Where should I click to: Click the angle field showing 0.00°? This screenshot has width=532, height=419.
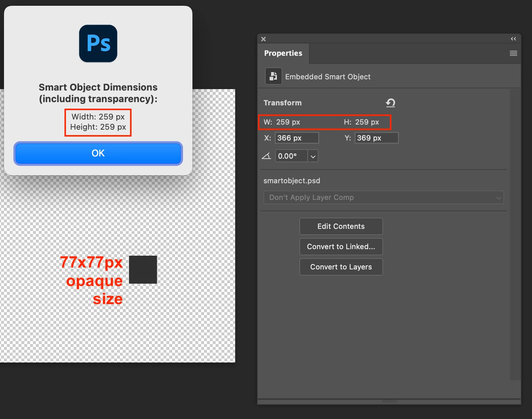(x=291, y=156)
